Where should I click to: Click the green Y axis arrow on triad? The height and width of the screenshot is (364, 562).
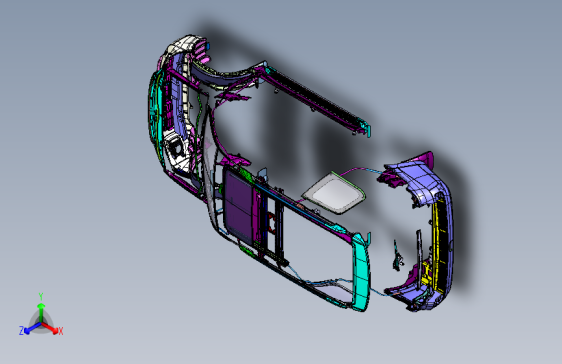click(41, 312)
